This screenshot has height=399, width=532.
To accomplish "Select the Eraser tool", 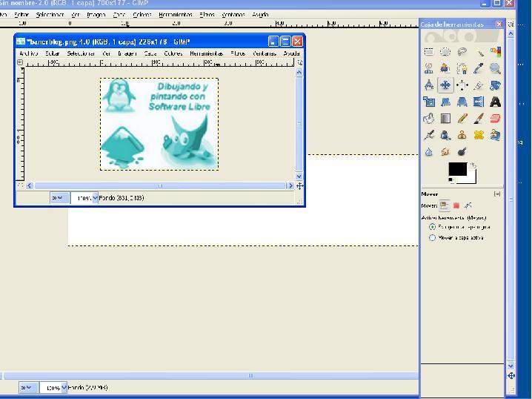I will click(x=496, y=118).
